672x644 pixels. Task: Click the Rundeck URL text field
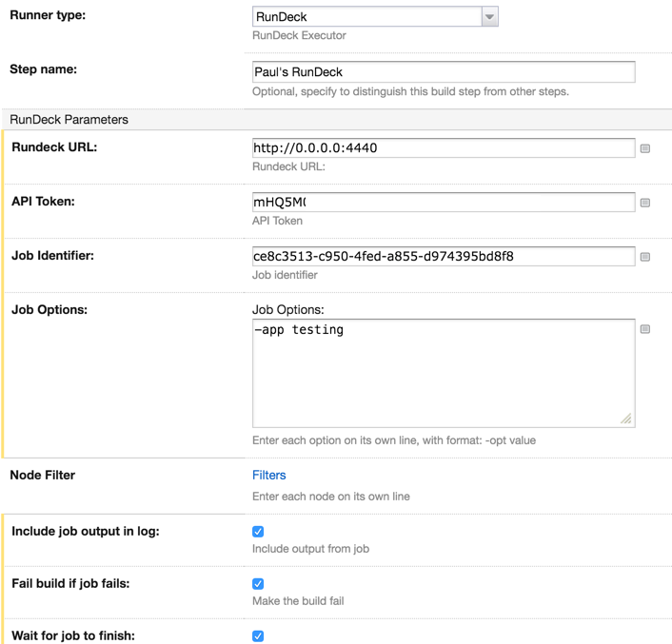(444, 147)
